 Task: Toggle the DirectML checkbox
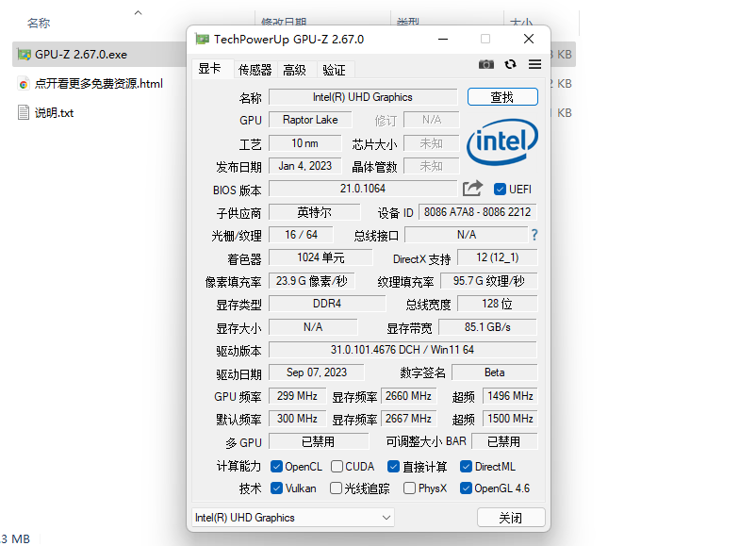(466, 467)
